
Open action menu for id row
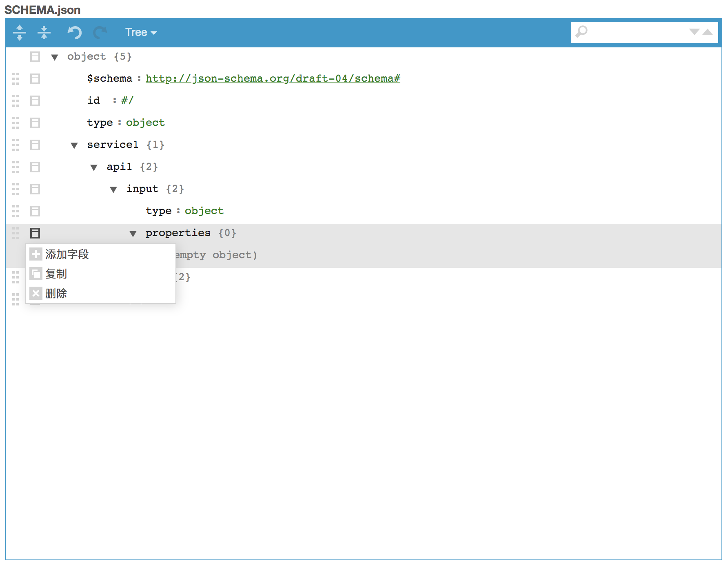35,101
